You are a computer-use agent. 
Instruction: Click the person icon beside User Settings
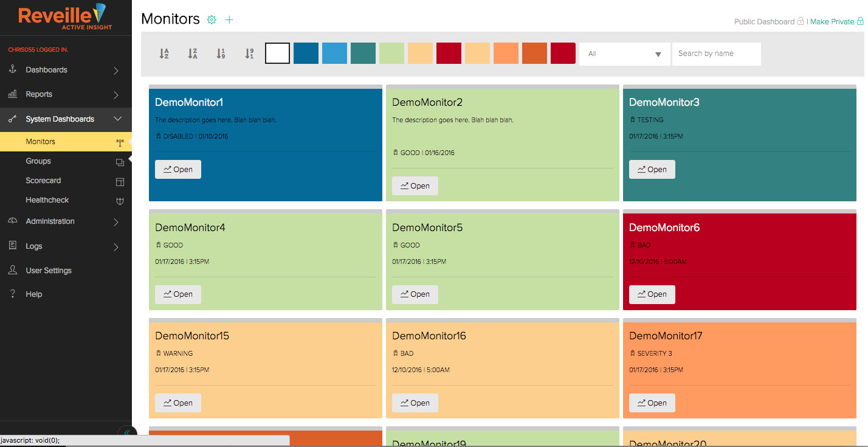(x=12, y=270)
